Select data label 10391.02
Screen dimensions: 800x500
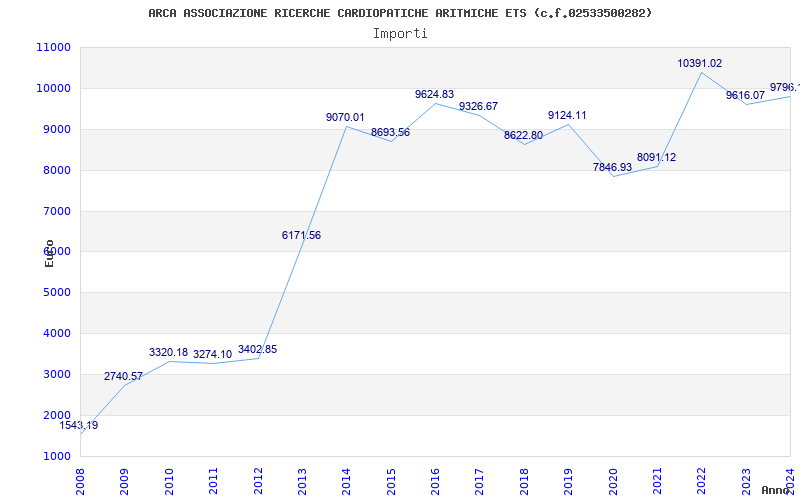tap(700, 64)
